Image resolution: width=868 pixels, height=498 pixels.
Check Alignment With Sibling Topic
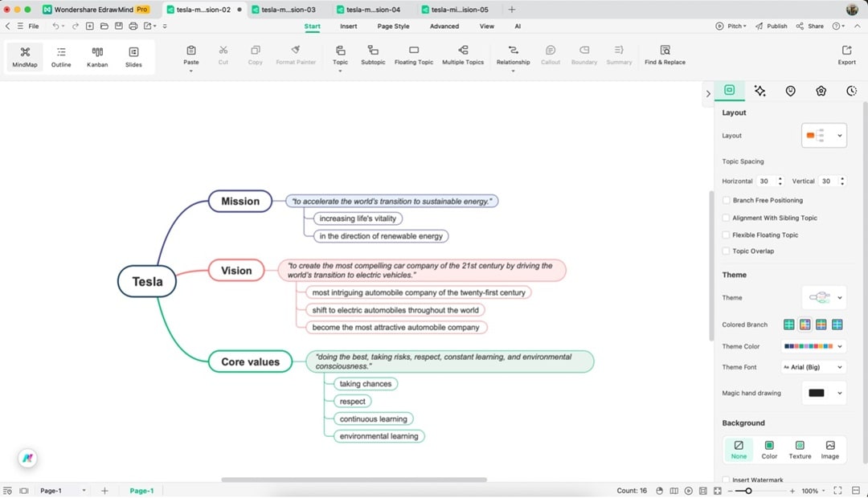726,218
